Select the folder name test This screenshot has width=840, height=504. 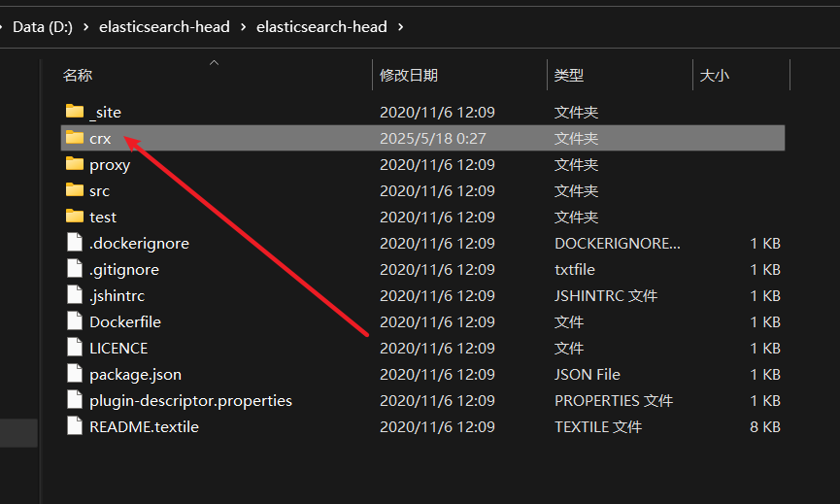103,217
